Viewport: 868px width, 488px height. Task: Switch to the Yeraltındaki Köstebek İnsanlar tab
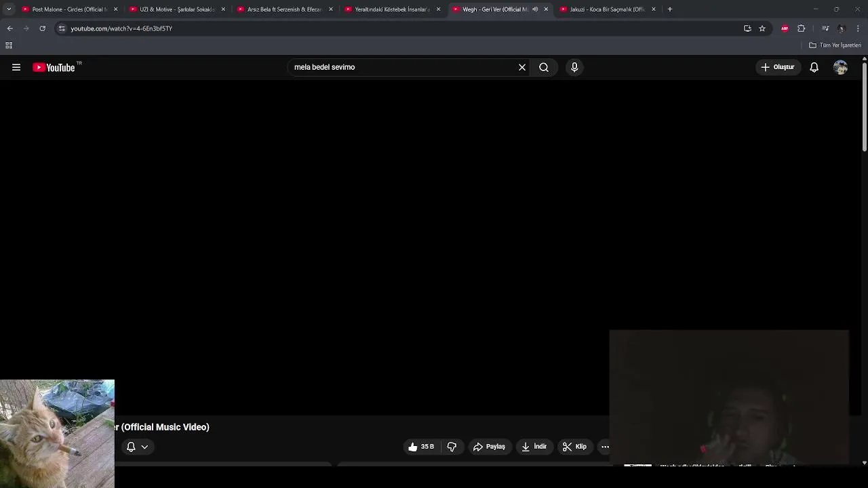pos(392,9)
